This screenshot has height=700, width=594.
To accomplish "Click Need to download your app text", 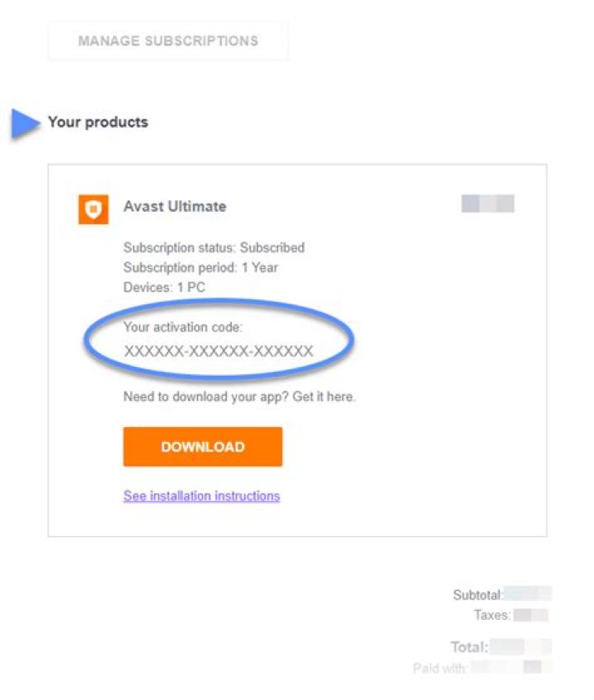I will pyautogui.click(x=239, y=397).
